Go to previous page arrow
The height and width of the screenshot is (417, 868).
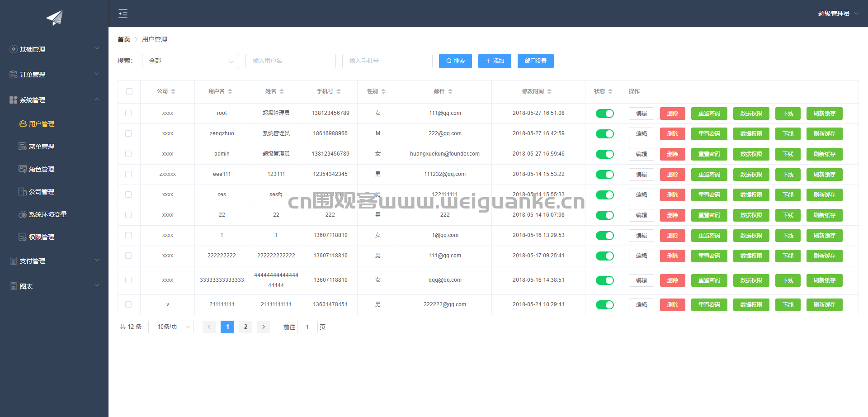[x=209, y=327]
